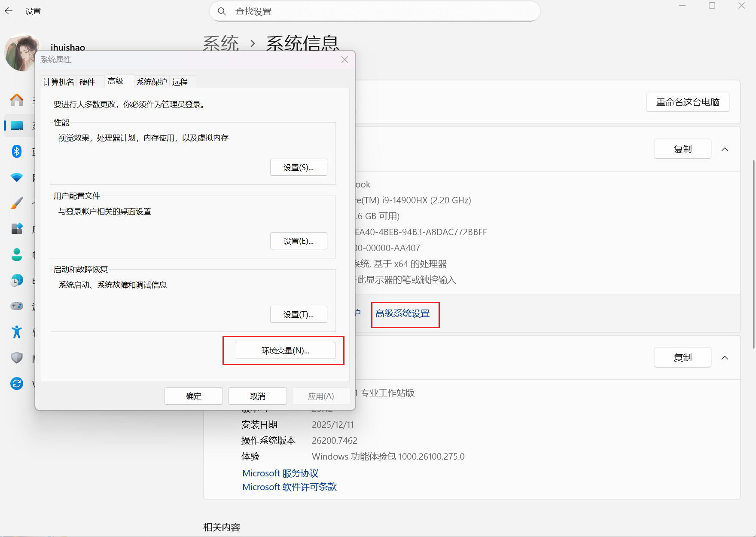Image resolution: width=756 pixels, height=537 pixels.
Task: Select the Gaming controller icon
Action: point(17,306)
